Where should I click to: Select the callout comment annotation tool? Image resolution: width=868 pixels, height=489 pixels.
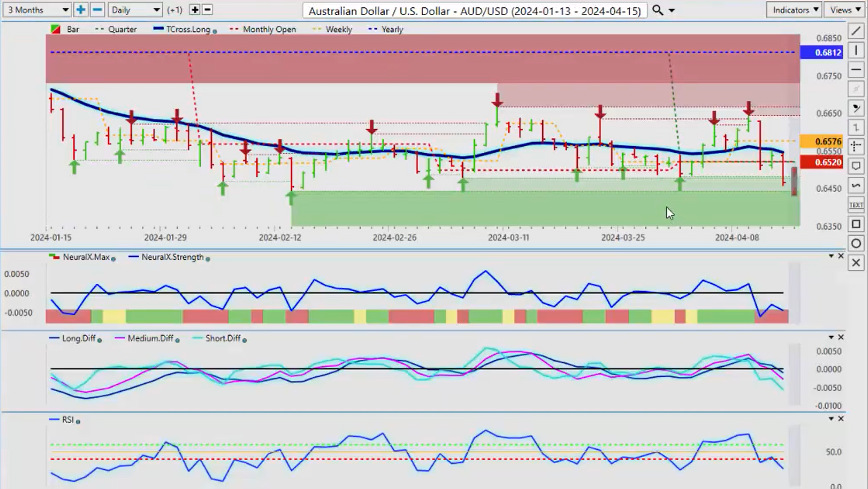pyautogui.click(x=855, y=165)
